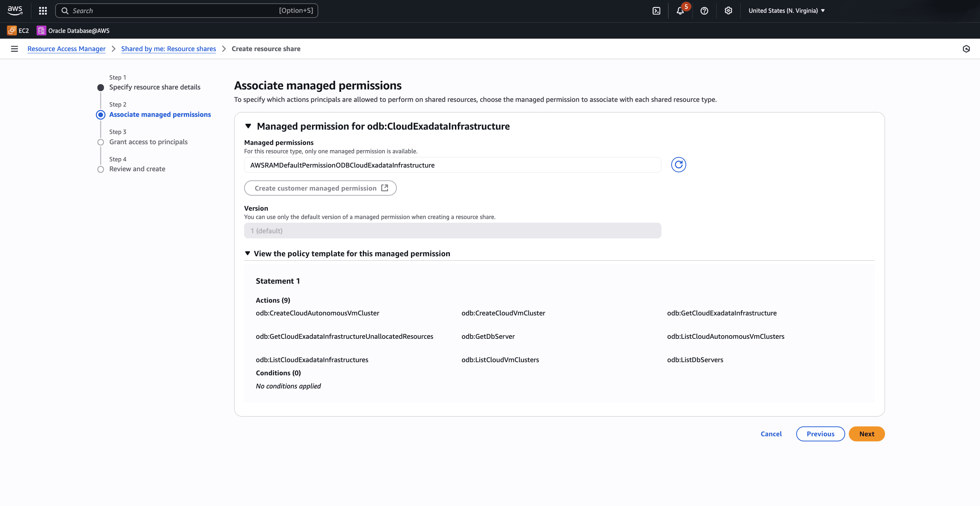Select the Step 3 Grant access radio circle
Viewport: 980px width, 506px height.
click(x=100, y=142)
